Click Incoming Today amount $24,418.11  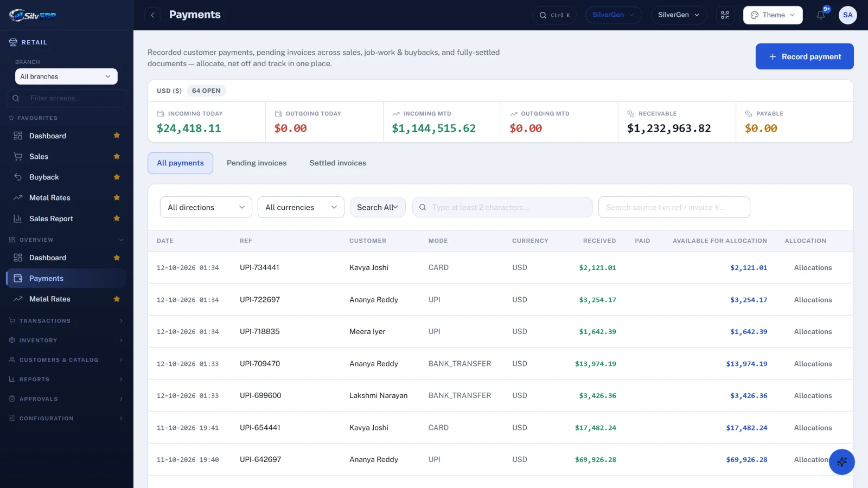click(189, 129)
